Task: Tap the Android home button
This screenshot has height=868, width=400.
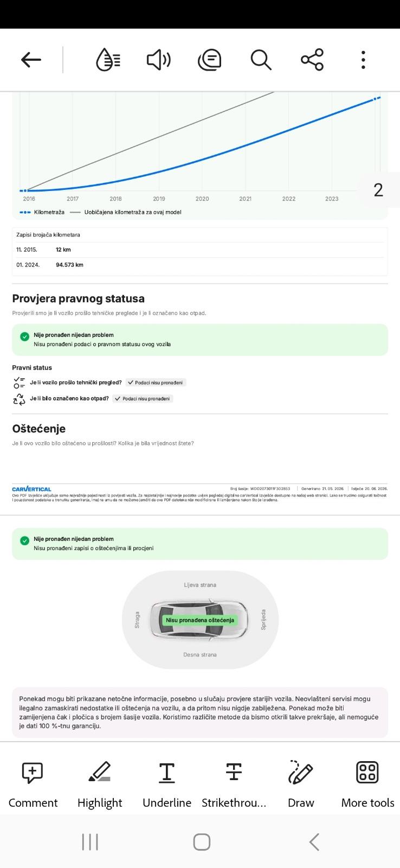Action: pyautogui.click(x=202, y=842)
